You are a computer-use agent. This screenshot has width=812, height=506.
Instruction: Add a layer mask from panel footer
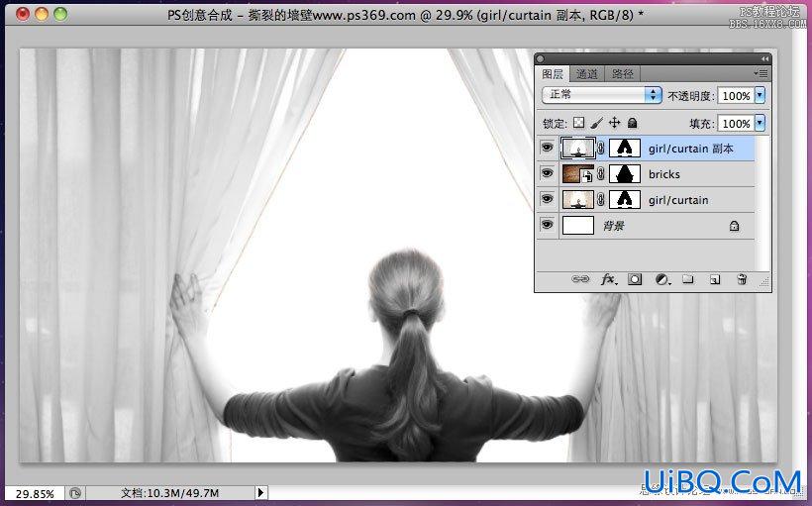click(x=635, y=279)
